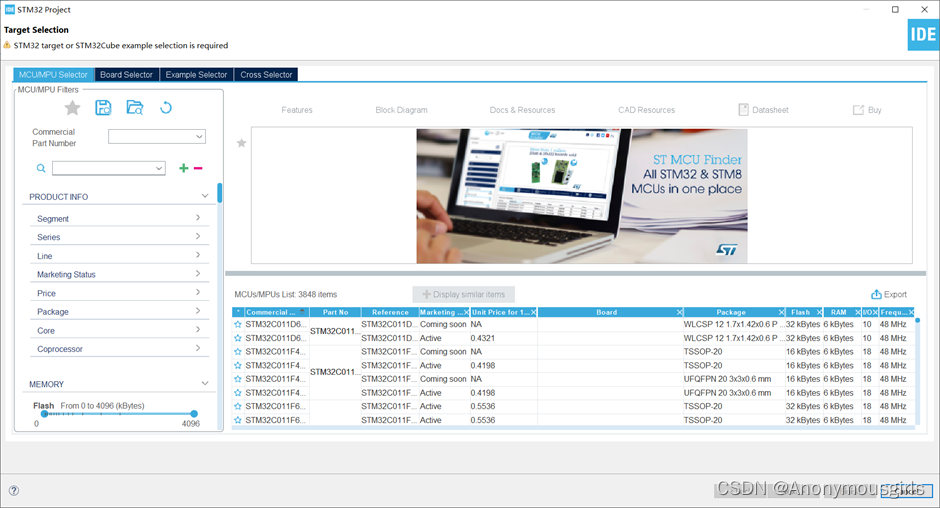
Task: Click star left of the banner image
Action: coord(242,143)
